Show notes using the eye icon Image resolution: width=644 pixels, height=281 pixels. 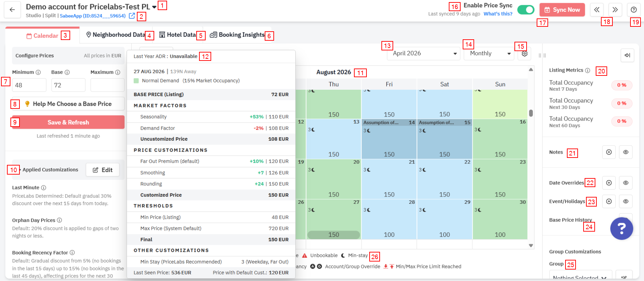[625, 152]
